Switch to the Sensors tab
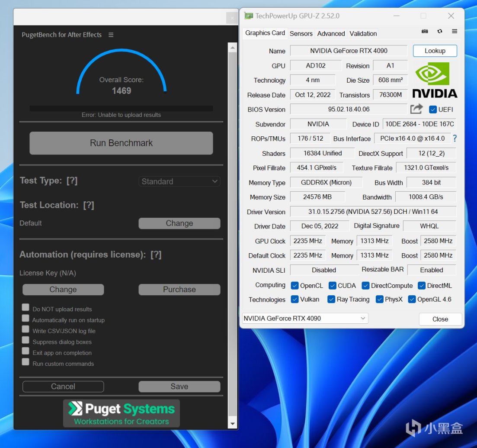The height and width of the screenshot is (448, 477). click(x=301, y=33)
